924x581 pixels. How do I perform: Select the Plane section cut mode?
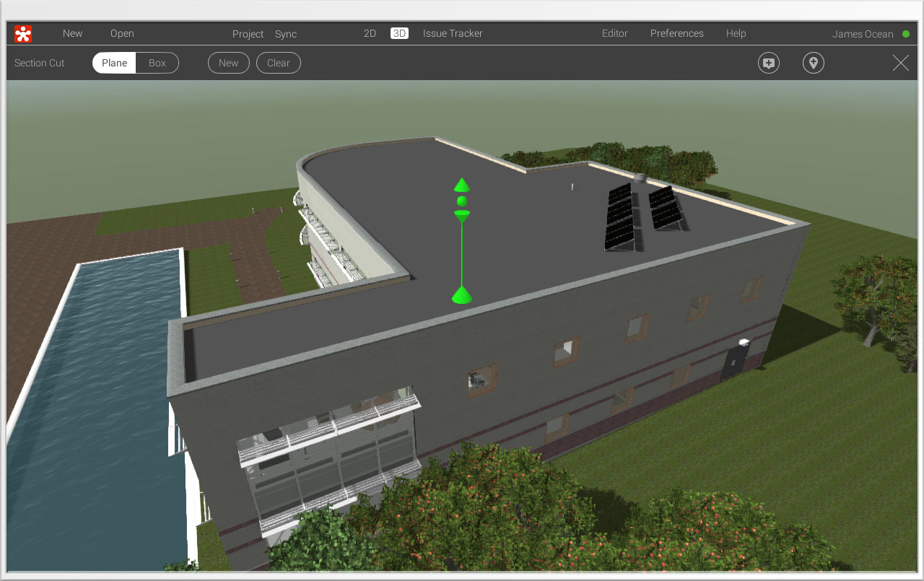pyautogui.click(x=113, y=63)
